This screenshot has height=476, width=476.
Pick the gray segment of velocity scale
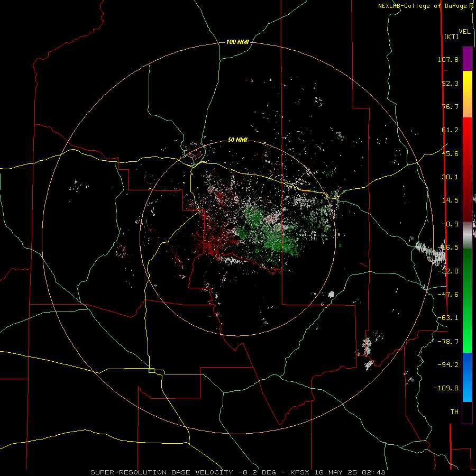click(x=467, y=235)
